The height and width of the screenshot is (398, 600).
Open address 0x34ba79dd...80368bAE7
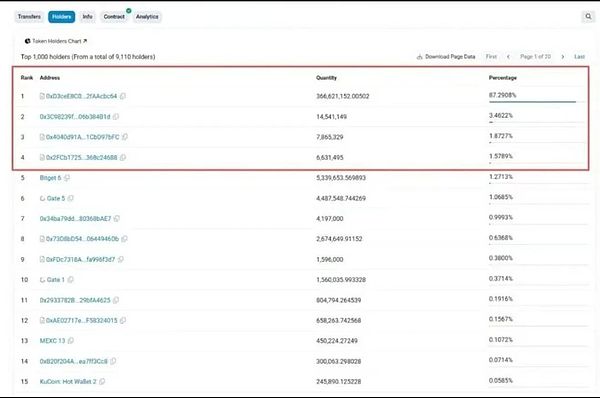pyautogui.click(x=75, y=219)
